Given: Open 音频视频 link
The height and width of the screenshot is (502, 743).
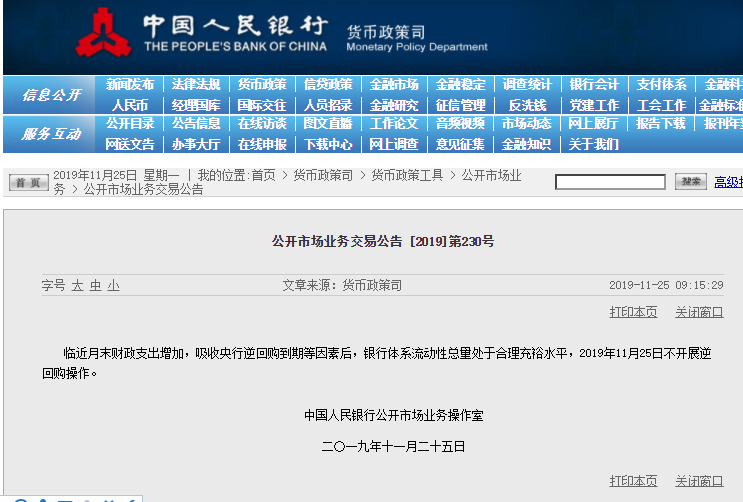Looking at the screenshot, I should (x=460, y=124).
